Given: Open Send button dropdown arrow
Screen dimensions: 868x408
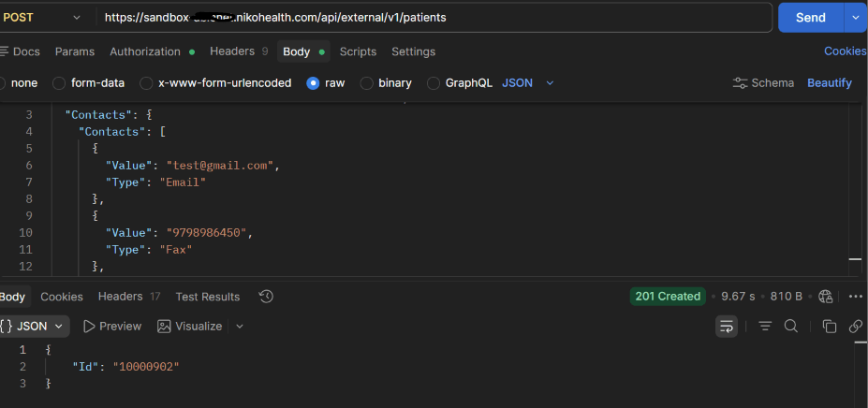Looking at the screenshot, I should point(854,18).
